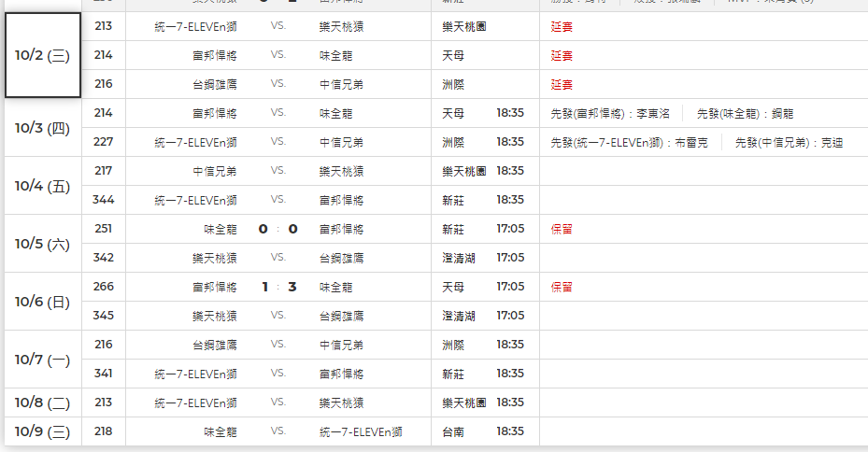Click starter 先發(中信兄弟):克迪

(789, 142)
